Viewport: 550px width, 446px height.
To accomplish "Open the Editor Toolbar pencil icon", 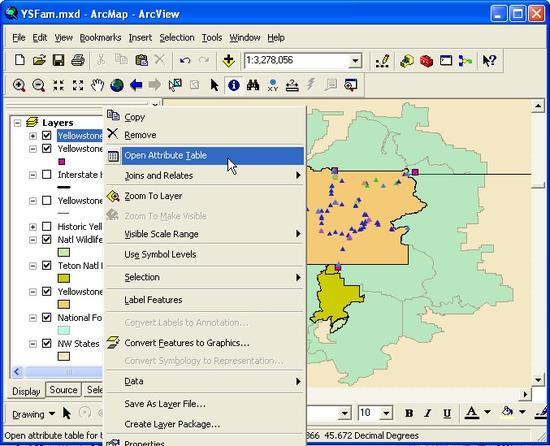I will [x=382, y=61].
